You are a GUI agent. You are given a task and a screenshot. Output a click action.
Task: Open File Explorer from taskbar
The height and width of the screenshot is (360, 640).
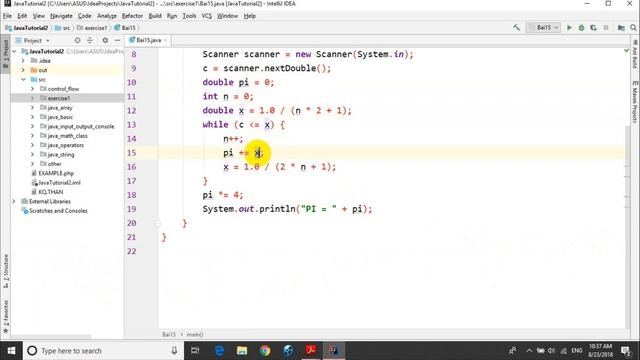(x=242, y=351)
